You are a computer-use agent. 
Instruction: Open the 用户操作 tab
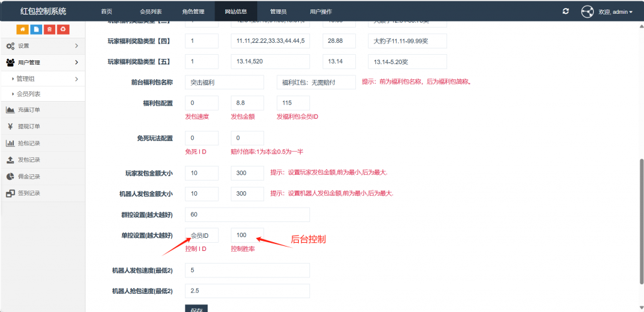point(321,11)
